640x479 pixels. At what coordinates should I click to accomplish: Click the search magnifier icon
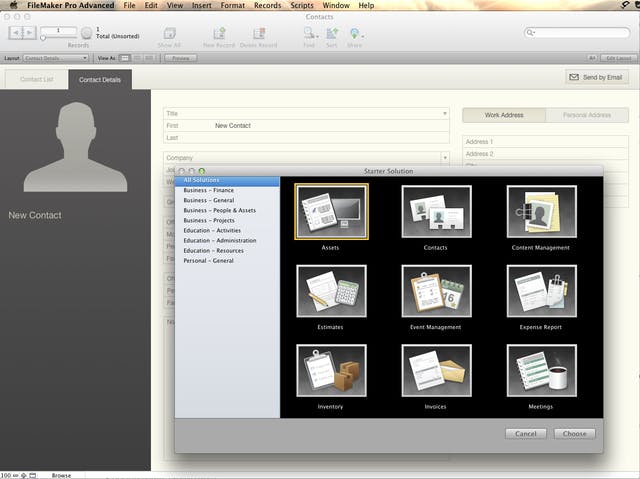(530, 32)
